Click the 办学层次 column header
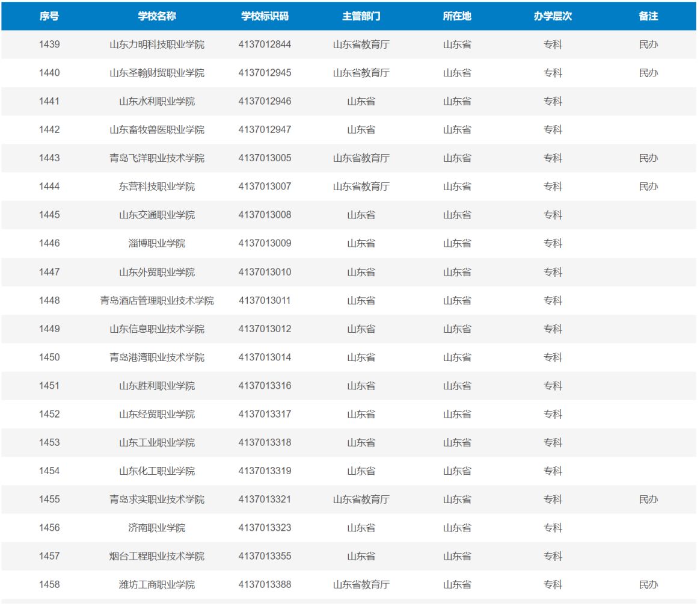Viewport: 700px width, 609px height. click(553, 16)
